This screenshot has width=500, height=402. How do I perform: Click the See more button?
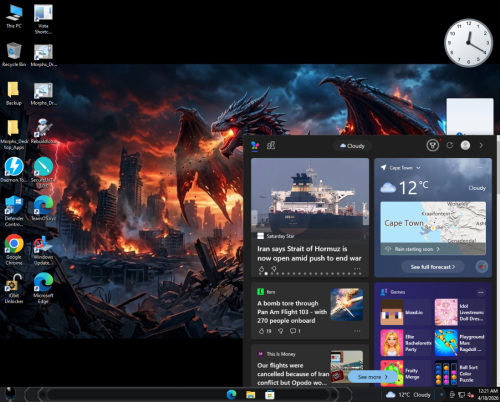point(372,377)
